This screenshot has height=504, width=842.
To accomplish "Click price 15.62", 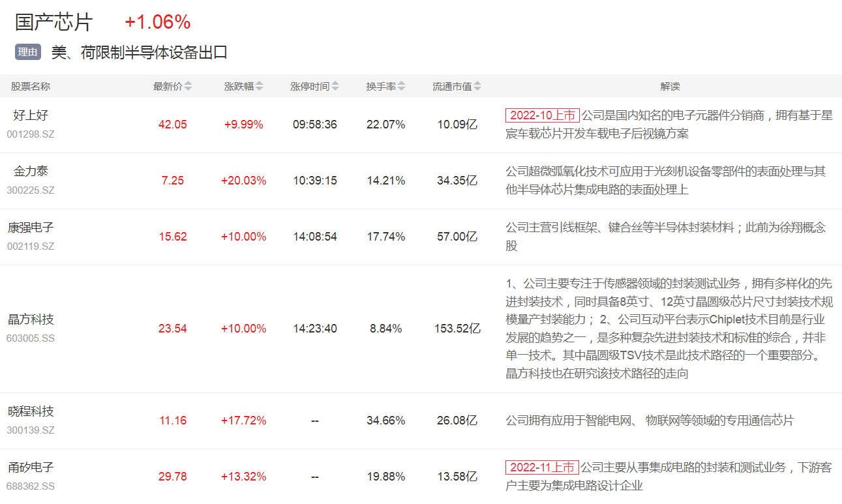I will point(173,237).
